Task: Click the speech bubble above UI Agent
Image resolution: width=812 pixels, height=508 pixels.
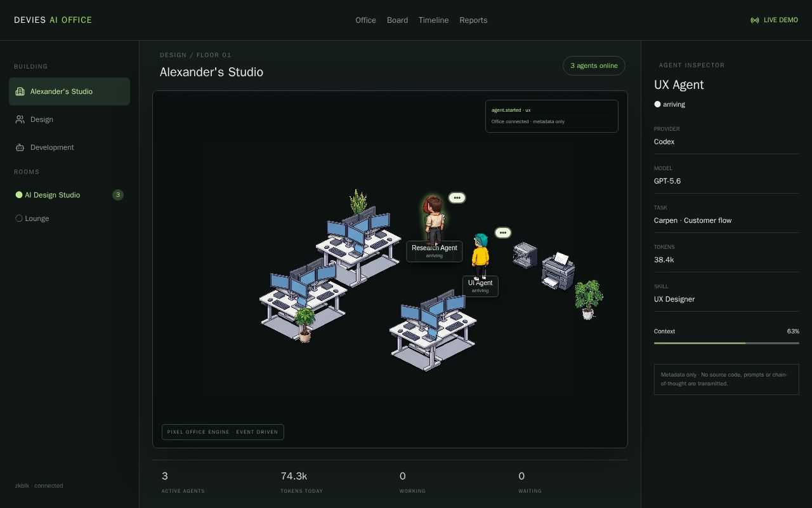Action: (x=502, y=233)
